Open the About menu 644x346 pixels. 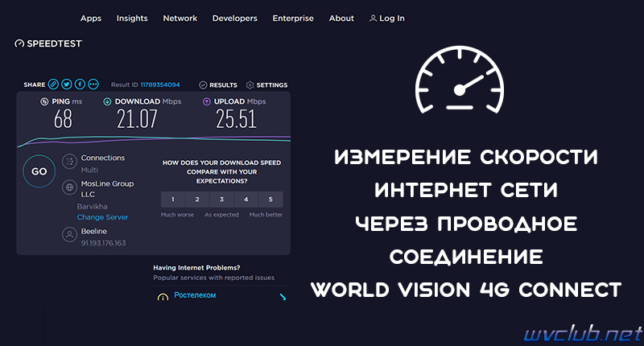pos(341,19)
